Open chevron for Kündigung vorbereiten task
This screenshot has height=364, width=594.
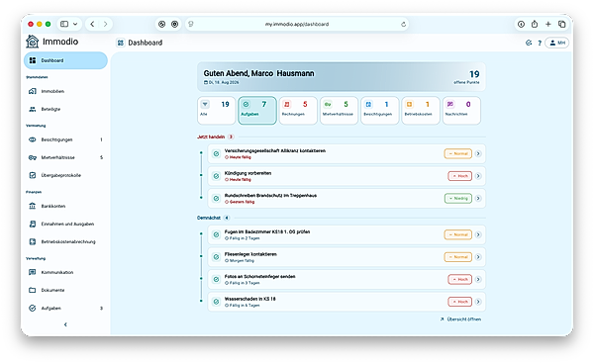point(478,176)
